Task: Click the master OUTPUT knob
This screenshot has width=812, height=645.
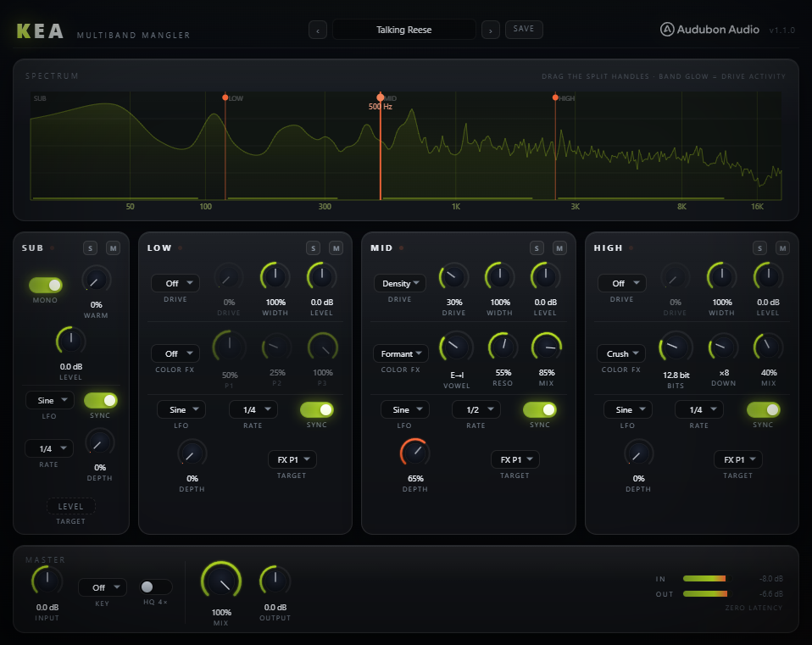Action: (x=275, y=581)
